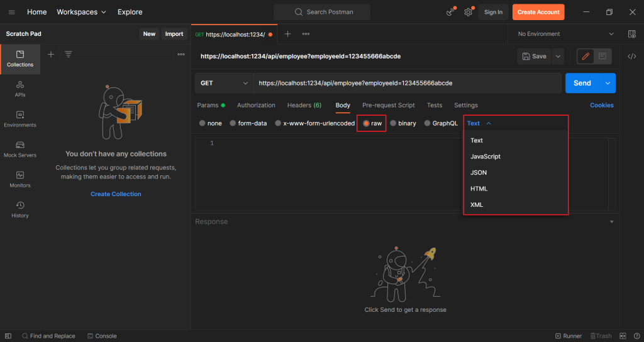Screen dimensions: 644x342
Task: Open the Environments sidebar panel
Action: (20, 119)
